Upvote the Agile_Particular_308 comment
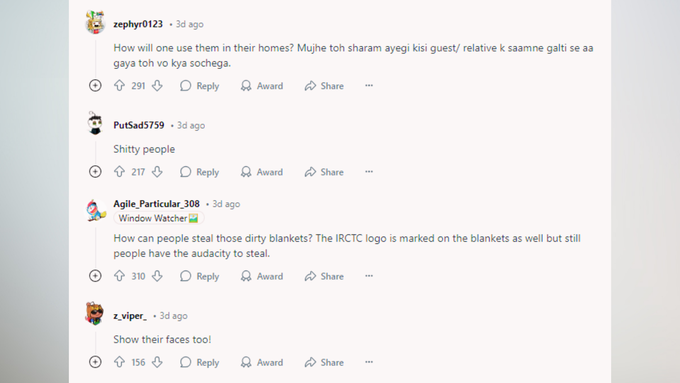Screen dimensions: 680x383 click(x=119, y=276)
